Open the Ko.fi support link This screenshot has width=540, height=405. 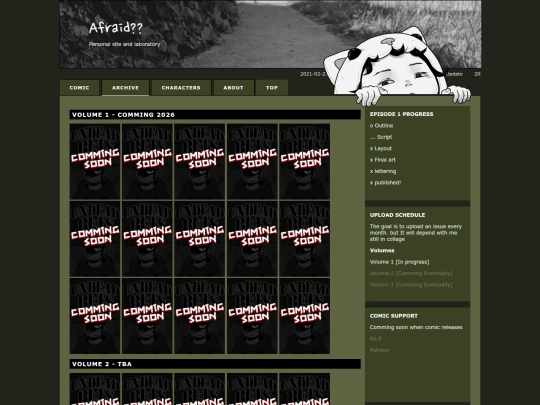(x=375, y=339)
